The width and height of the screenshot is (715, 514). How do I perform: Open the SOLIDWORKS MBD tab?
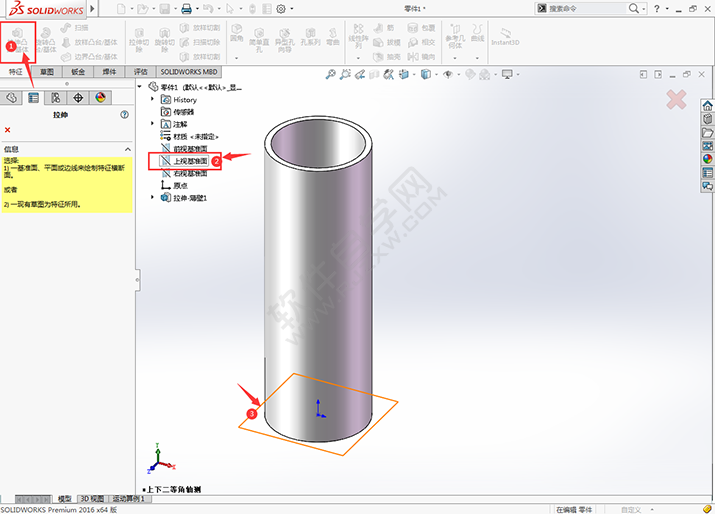point(189,72)
